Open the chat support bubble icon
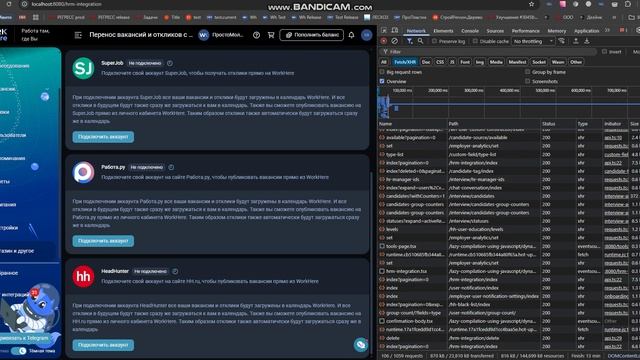This screenshot has height=360, width=640. [361, 345]
